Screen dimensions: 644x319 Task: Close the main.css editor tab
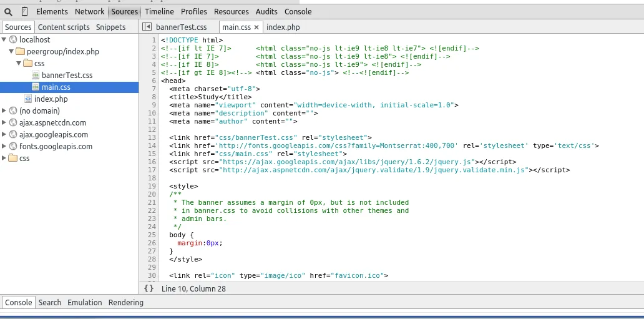[256, 27]
